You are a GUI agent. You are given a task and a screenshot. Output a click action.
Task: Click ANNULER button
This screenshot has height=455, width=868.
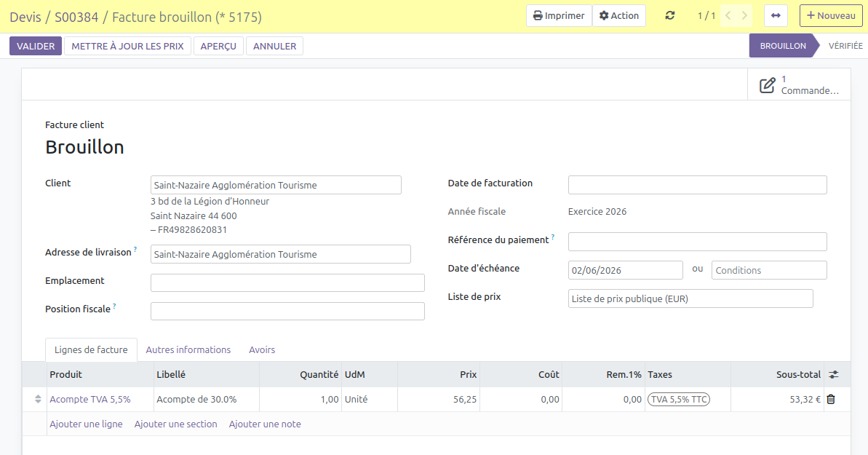tap(274, 46)
